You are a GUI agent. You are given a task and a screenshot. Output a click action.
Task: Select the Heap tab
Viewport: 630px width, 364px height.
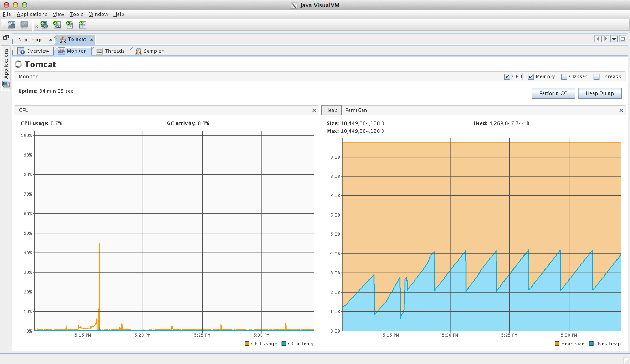tap(331, 110)
